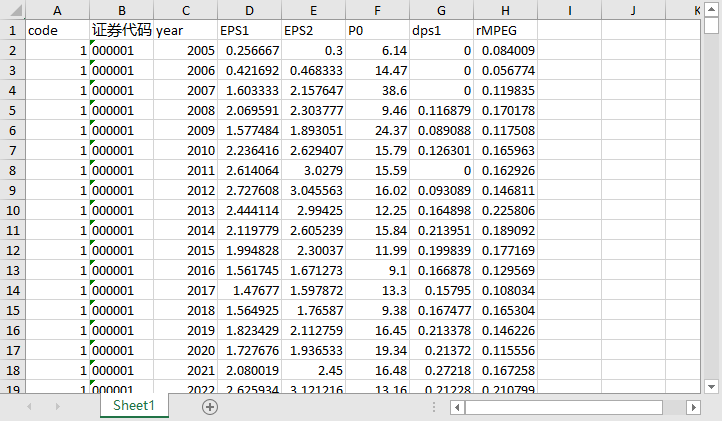Viewport: 722px width, 421px height.
Task: Click the next sheet navigation arrow
Action: (x=56, y=406)
